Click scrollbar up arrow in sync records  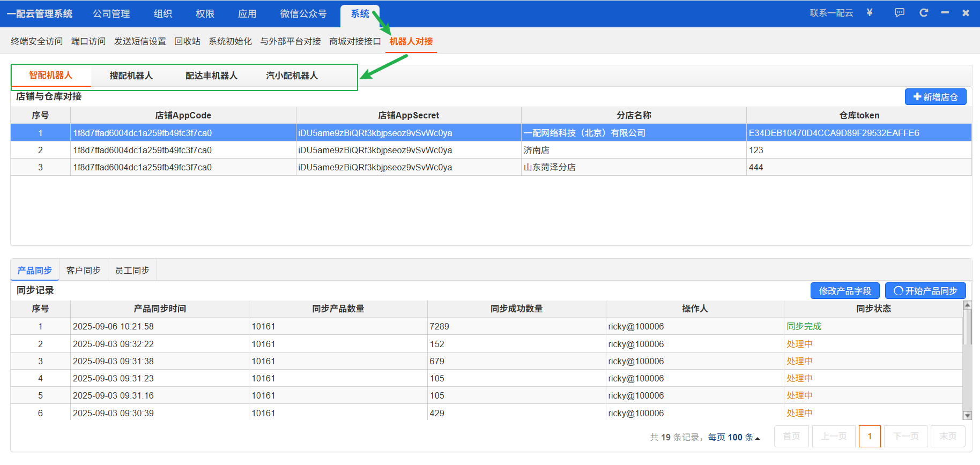coord(967,305)
